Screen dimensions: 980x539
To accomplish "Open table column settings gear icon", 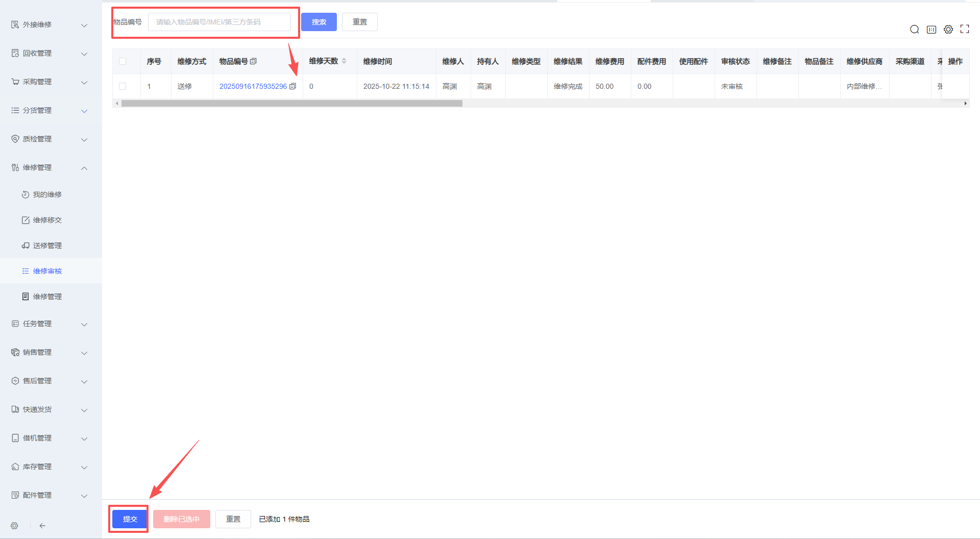I will pyautogui.click(x=948, y=30).
